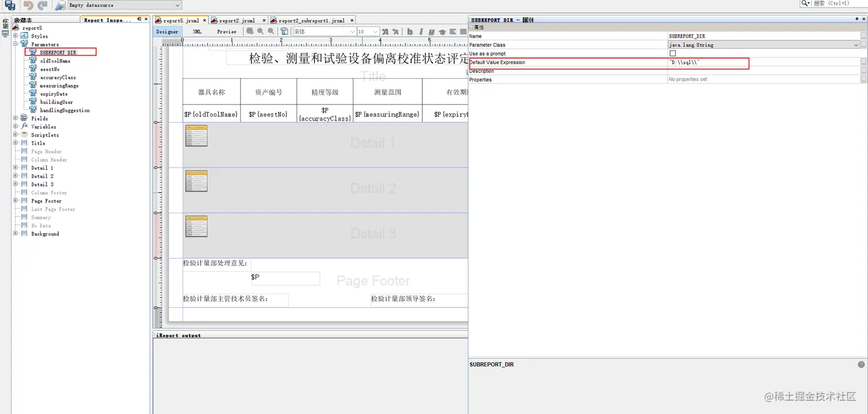868x414 pixels.
Task: Expand the Fields node in Report Inspector
Action: tap(15, 118)
